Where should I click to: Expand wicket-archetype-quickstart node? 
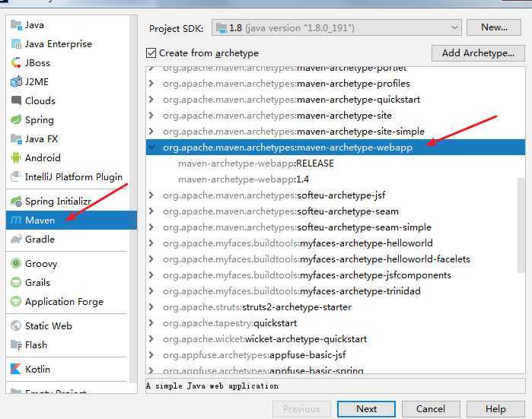[151, 339]
